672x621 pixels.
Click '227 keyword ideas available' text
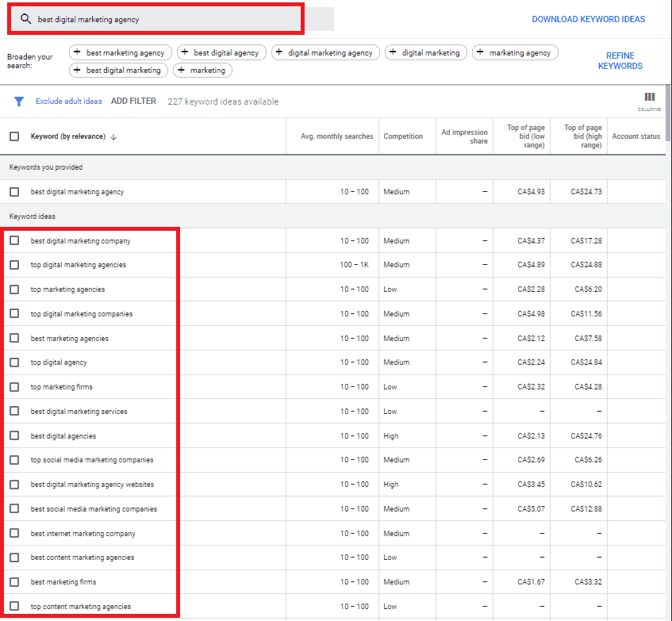tap(223, 102)
